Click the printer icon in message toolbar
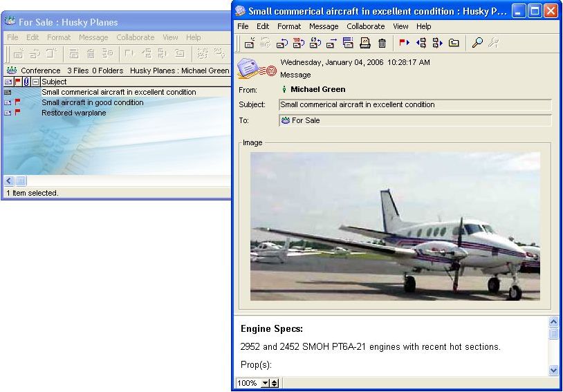Viewport: 563px width, 392px height. 365,43
